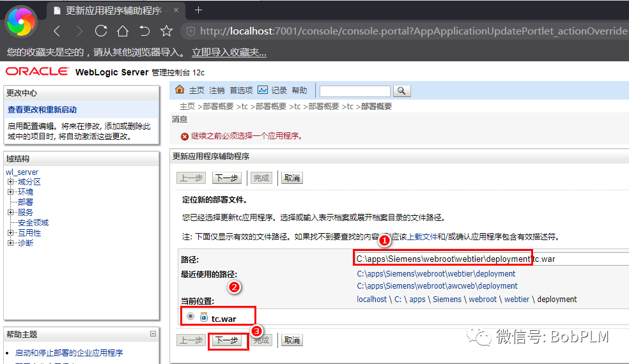Click apps in current location breadcrumb
This screenshot has height=364, width=629.
pyautogui.click(x=417, y=299)
